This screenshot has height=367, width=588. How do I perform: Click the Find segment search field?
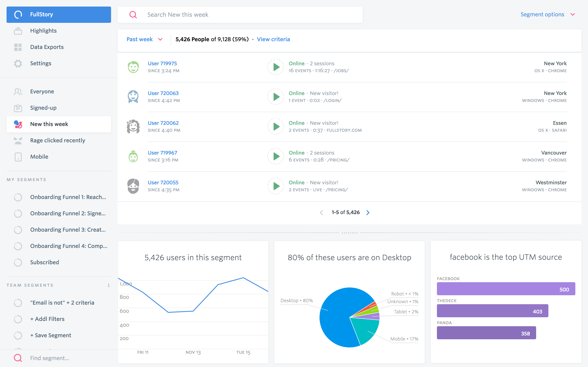coord(50,358)
